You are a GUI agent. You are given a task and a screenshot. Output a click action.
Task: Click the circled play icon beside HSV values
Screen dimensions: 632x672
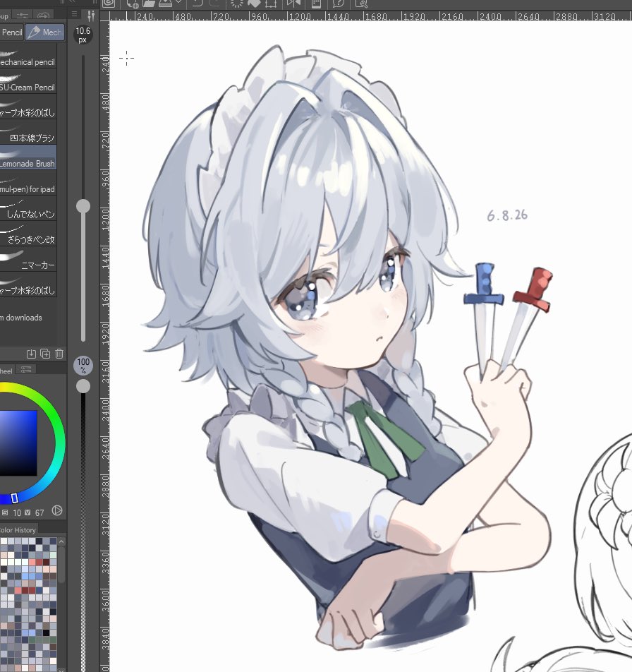[x=57, y=510]
